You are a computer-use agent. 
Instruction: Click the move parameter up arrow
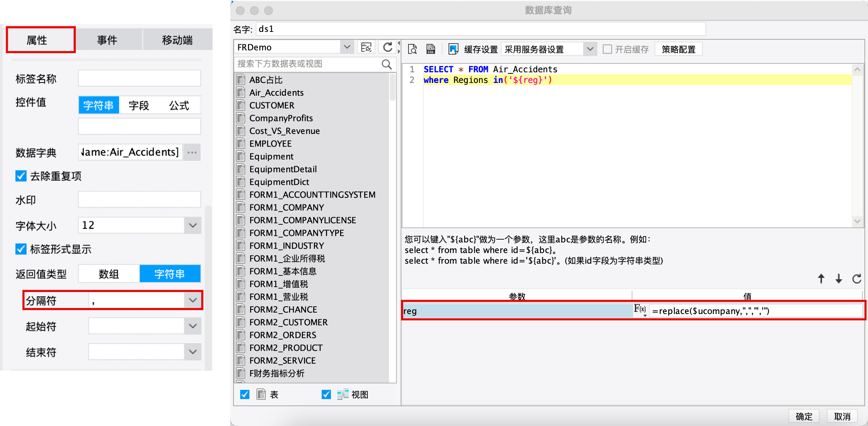[x=821, y=279]
